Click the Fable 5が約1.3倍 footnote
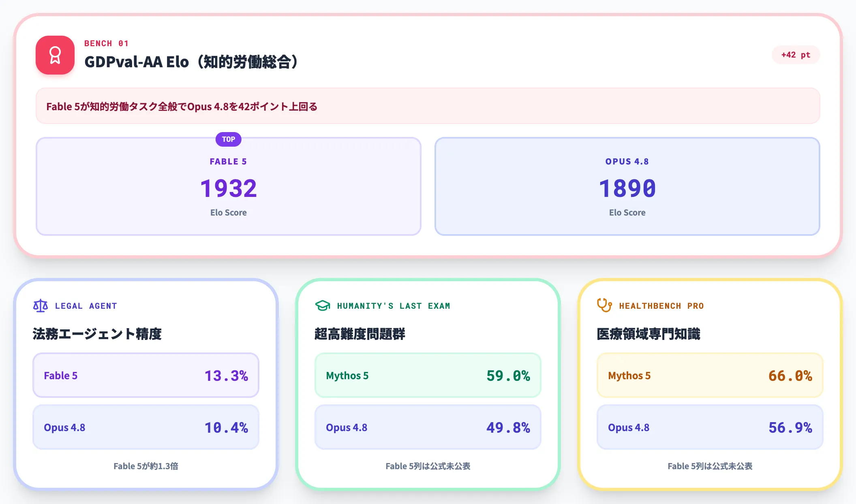 click(146, 466)
